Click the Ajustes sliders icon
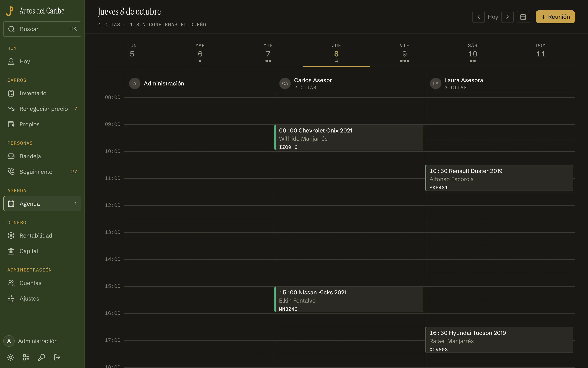Image resolution: width=588 pixels, height=368 pixels. point(11,299)
